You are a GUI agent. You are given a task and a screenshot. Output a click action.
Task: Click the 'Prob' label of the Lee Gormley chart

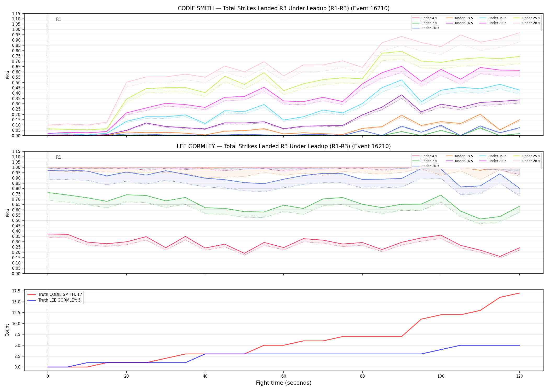8,213
